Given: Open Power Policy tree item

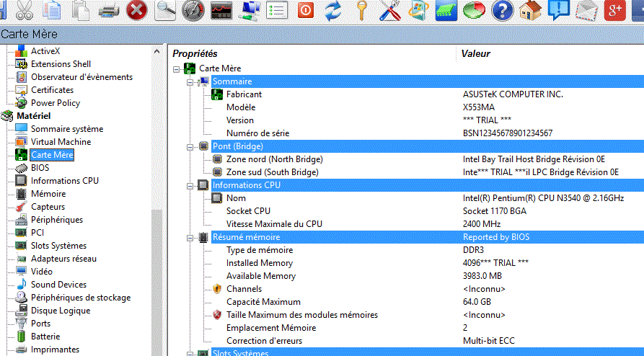Looking at the screenshot, I should (x=56, y=103).
